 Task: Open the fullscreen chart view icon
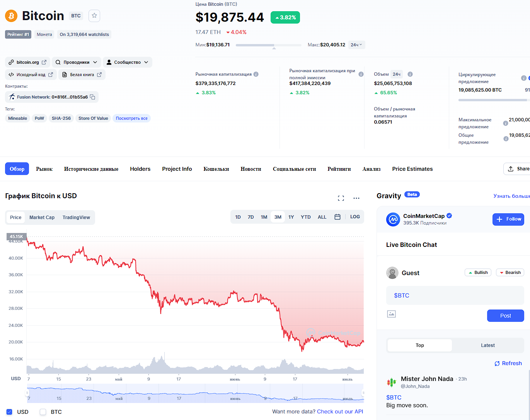(x=341, y=198)
